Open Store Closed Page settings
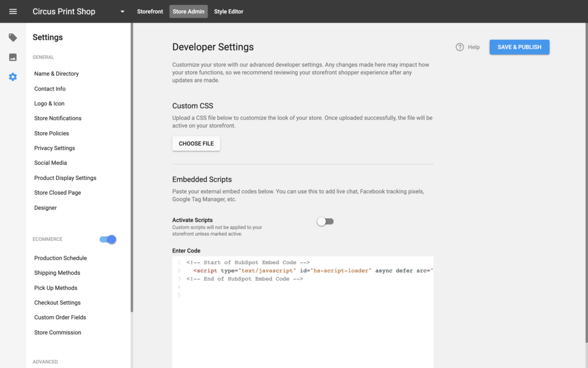The width and height of the screenshot is (588, 368). (57, 193)
